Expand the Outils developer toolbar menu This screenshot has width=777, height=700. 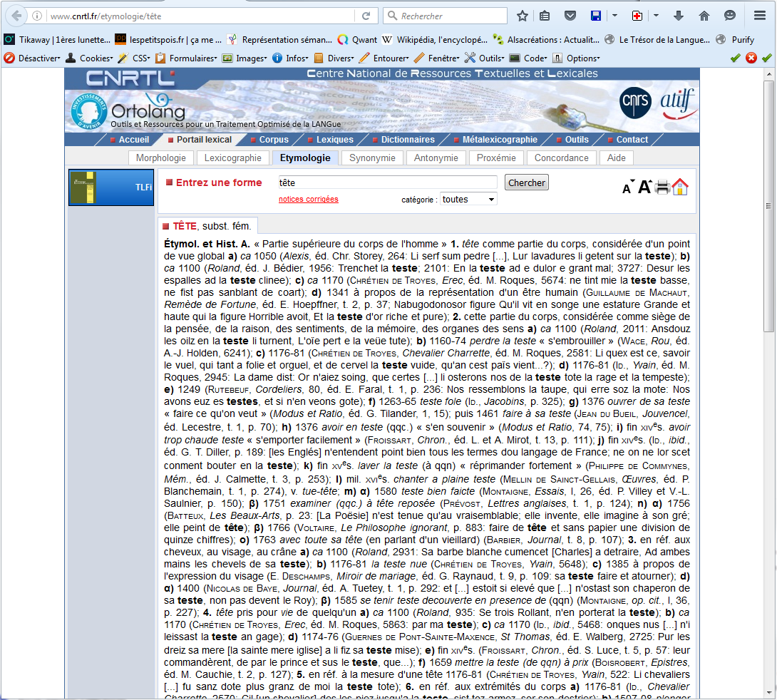click(485, 58)
